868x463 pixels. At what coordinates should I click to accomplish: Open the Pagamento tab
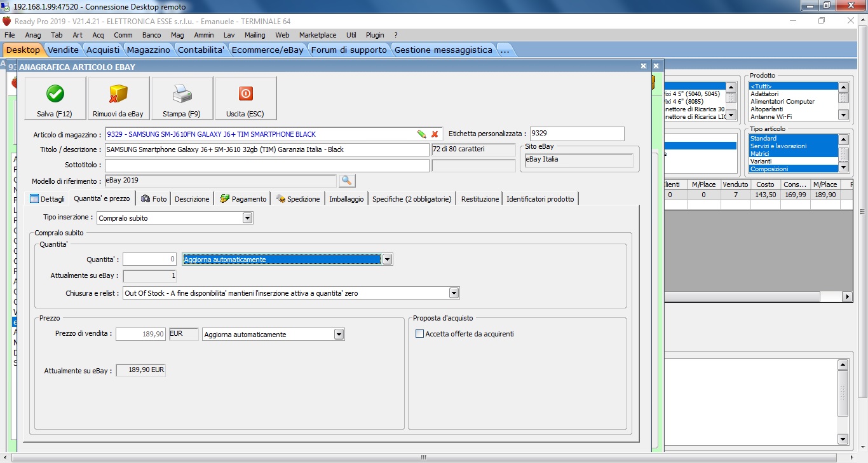(243, 198)
